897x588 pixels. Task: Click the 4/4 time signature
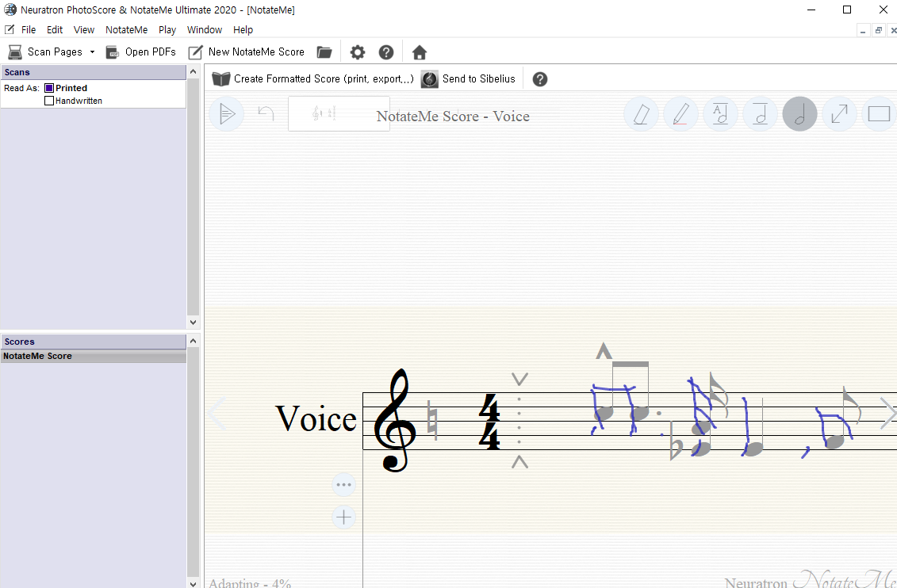[489, 422]
